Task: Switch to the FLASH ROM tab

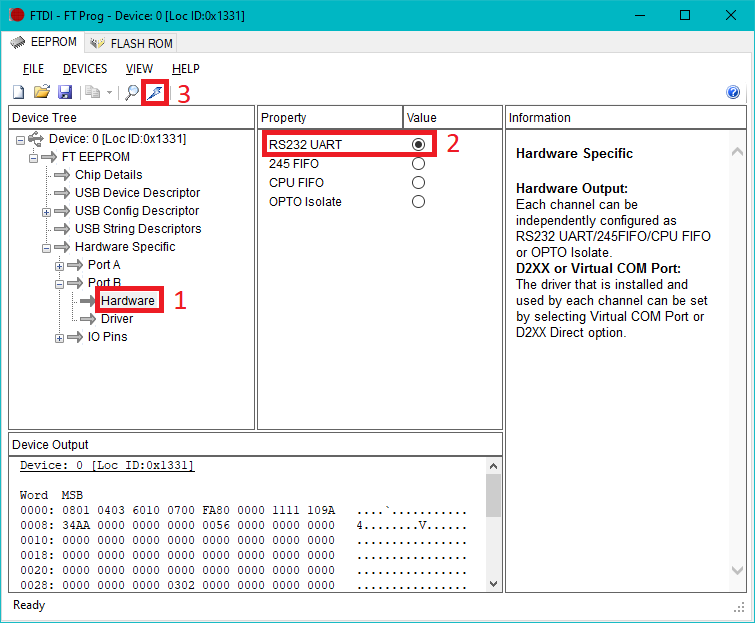Action: click(x=131, y=43)
